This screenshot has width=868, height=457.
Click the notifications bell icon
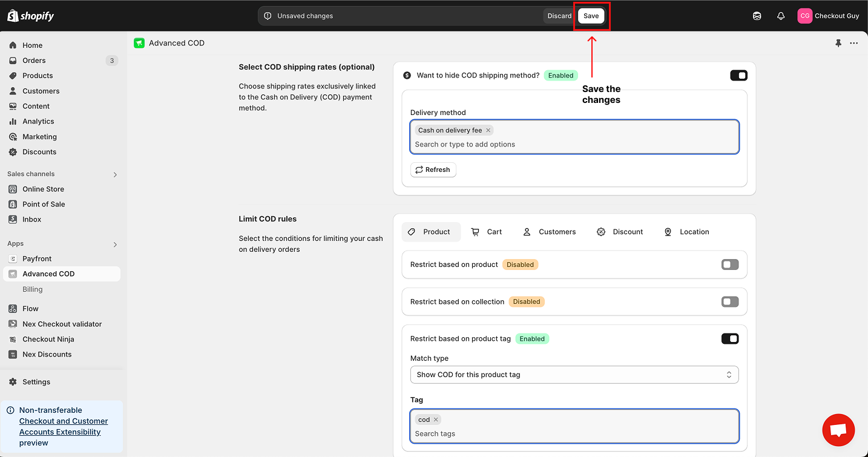[781, 16]
